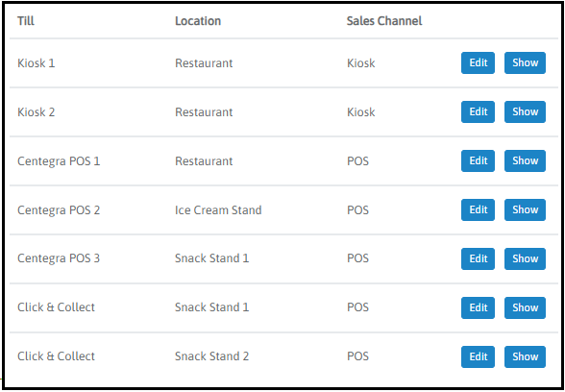Show Click & Collect at Snack Stand 2

525,356
